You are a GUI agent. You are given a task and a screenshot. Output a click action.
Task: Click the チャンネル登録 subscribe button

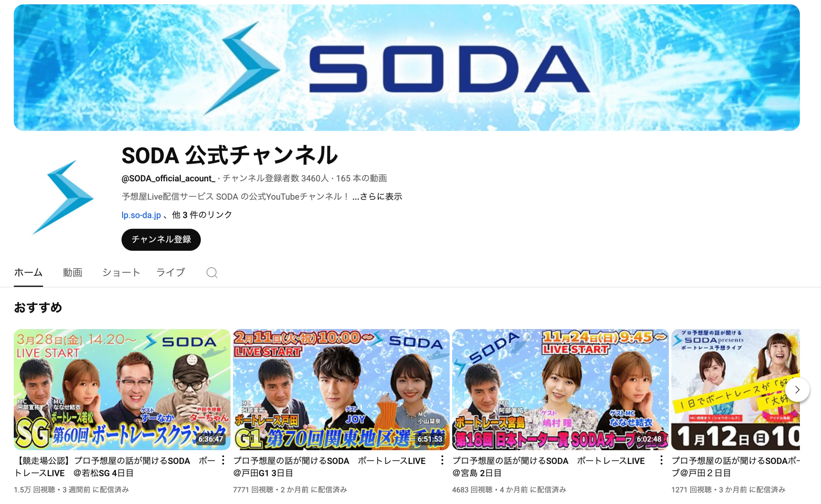point(161,240)
